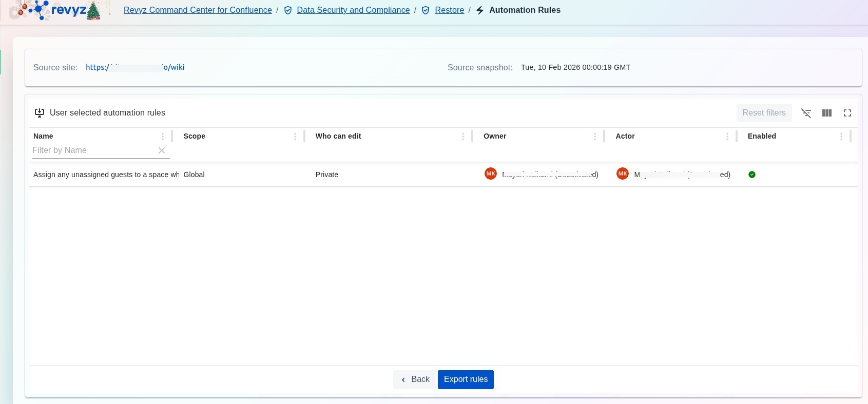Open the Scope column actions menu
Viewport: 868px width, 404px height.
[295, 137]
